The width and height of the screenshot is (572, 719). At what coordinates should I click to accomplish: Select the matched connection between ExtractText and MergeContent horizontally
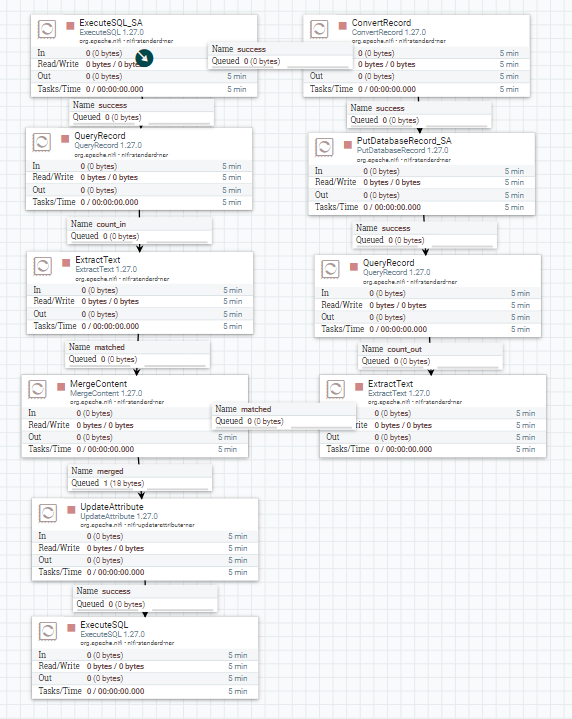point(284,415)
